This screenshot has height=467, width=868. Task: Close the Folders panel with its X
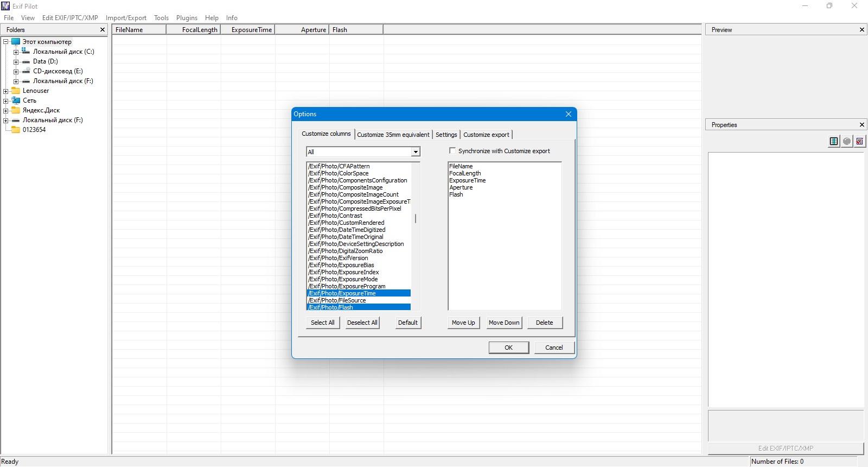point(103,30)
